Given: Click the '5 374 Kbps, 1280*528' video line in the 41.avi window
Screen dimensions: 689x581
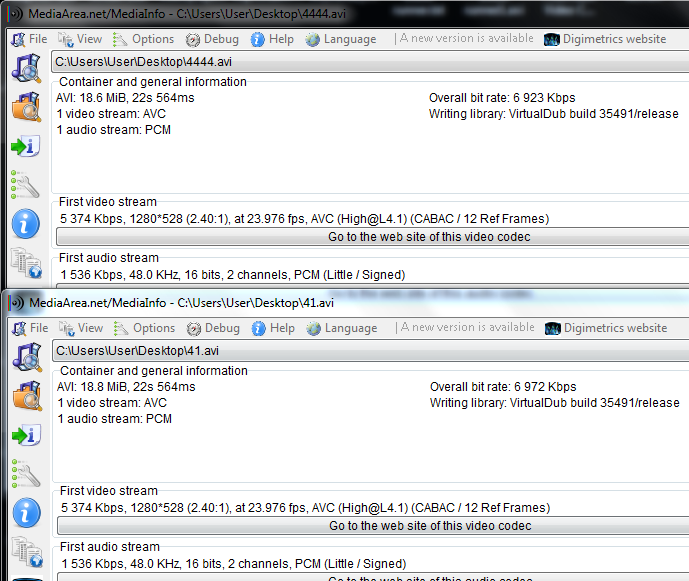Looking at the screenshot, I should pyautogui.click(x=305, y=507).
